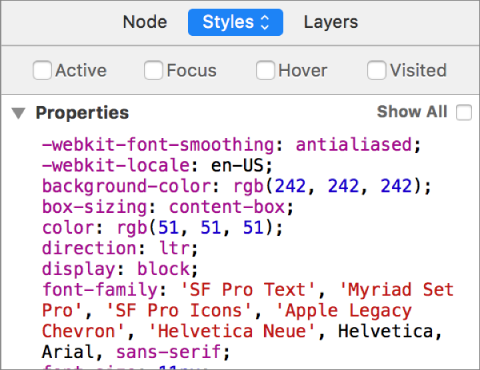Enable the Visited pseudo-class checkbox
Image resolution: width=480 pixels, height=370 pixels.
point(376,70)
